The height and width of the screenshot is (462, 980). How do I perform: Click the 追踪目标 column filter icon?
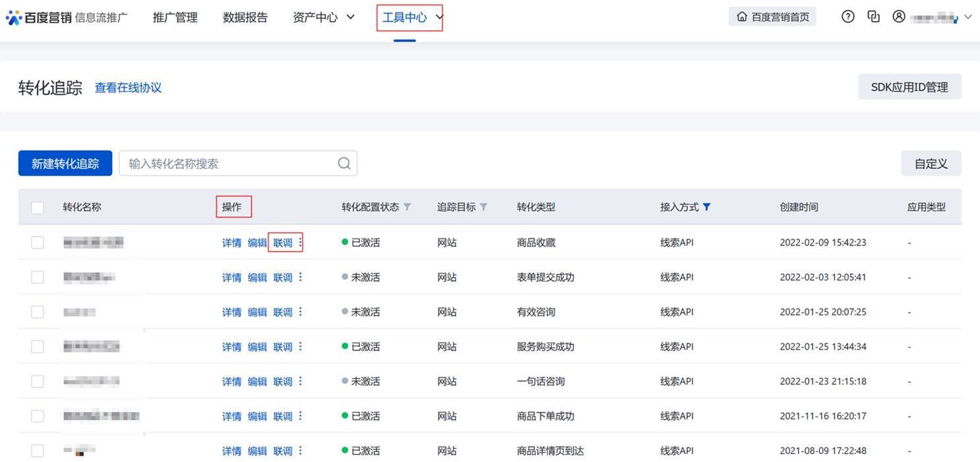[x=483, y=207]
